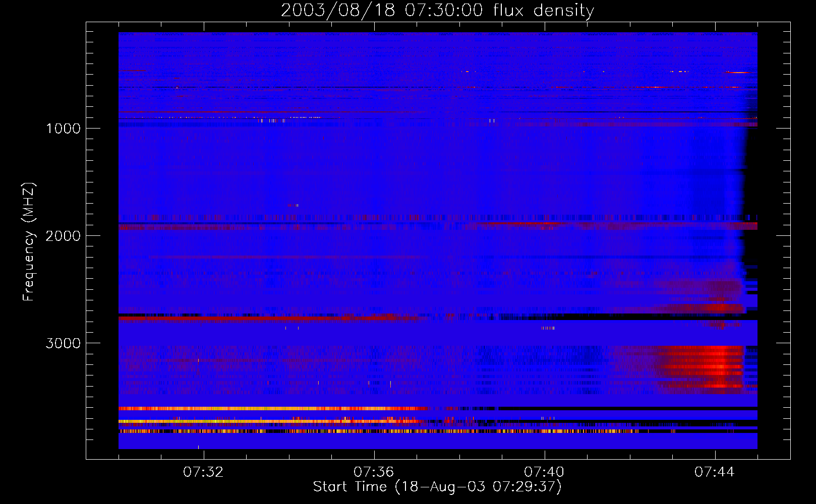816x504 pixels.
Task: Click the "3000" frequency tick label
Action: click(63, 343)
